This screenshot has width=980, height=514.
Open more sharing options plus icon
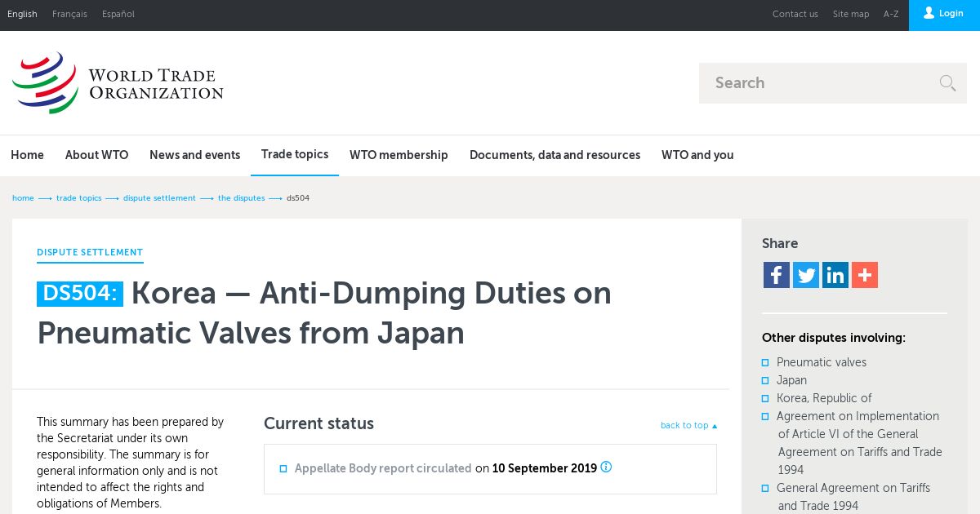coord(865,275)
